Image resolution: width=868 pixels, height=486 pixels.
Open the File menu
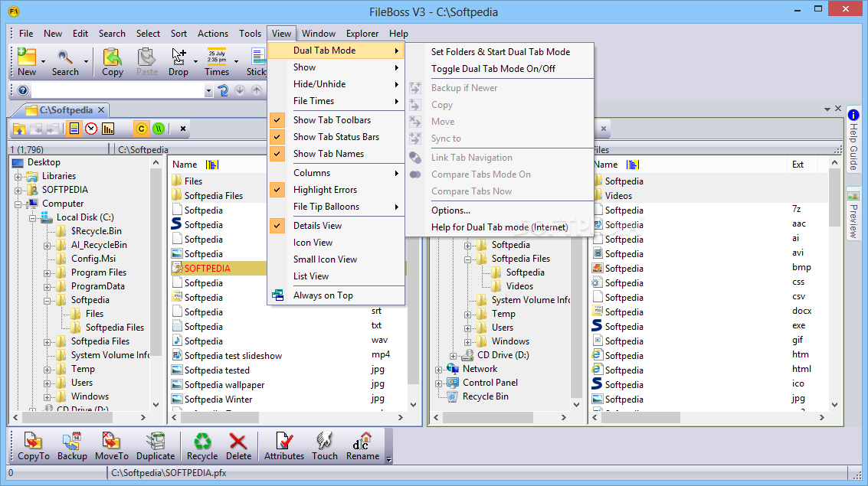tap(26, 33)
